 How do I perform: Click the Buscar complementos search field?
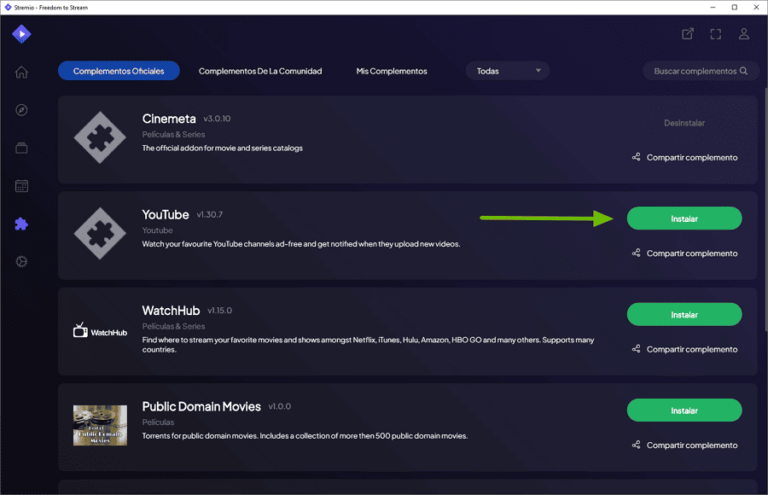coord(695,71)
